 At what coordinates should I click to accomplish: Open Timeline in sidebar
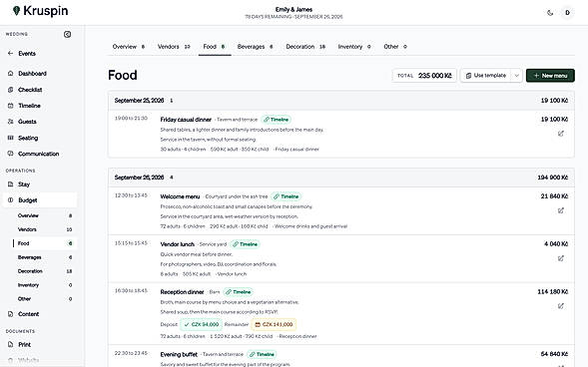(x=24, y=106)
